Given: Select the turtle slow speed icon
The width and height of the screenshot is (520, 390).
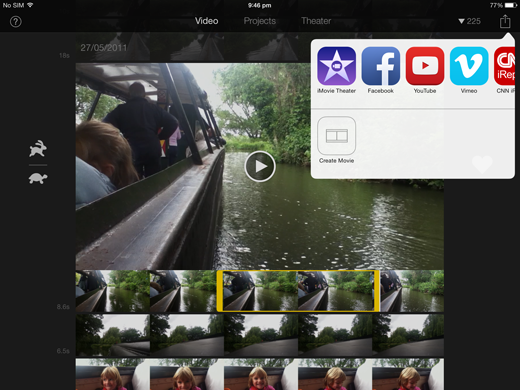Looking at the screenshot, I should tap(38, 178).
